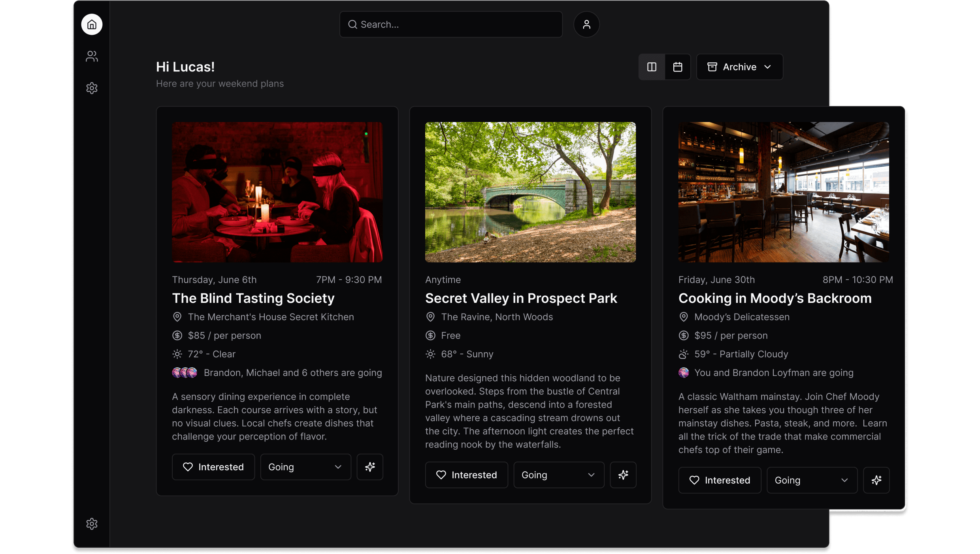
Task: Open the upper settings gear in sidebar
Action: (92, 88)
